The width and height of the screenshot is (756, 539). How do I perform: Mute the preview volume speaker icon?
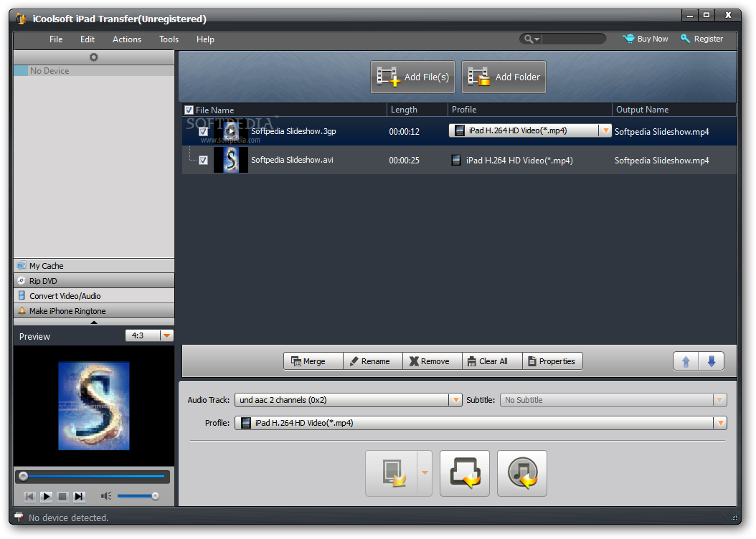106,496
